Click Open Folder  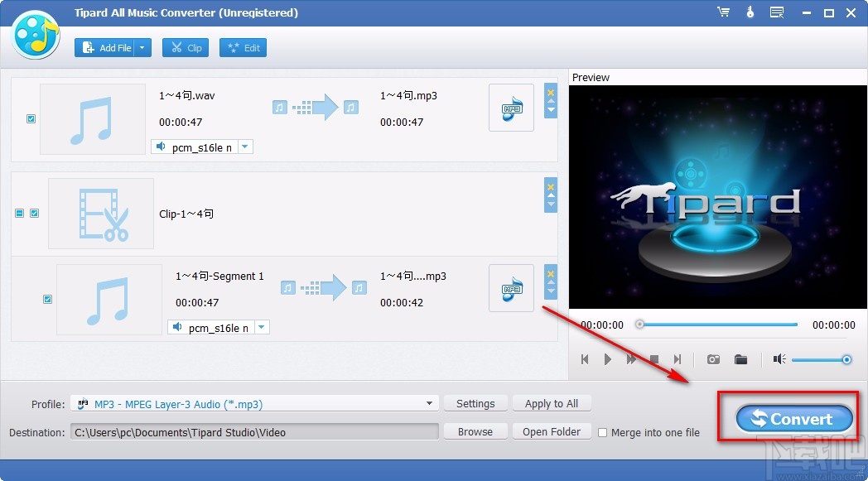(552, 431)
